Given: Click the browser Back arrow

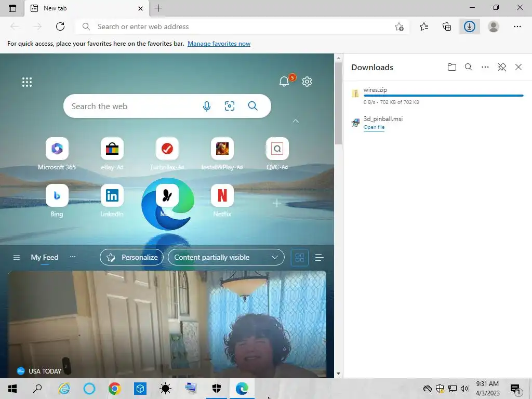Looking at the screenshot, I should tap(15, 26).
